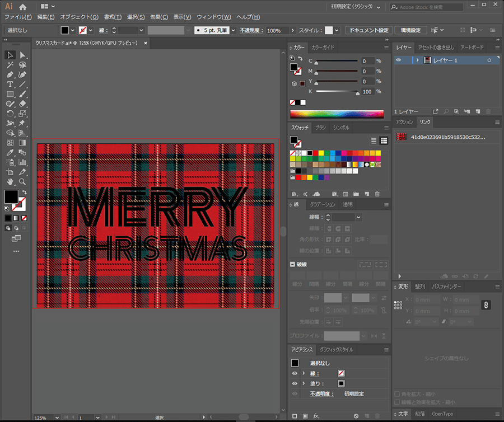The width and height of the screenshot is (504, 422).
Task: Open Swatch Libraries menu icon
Action: pos(295,194)
